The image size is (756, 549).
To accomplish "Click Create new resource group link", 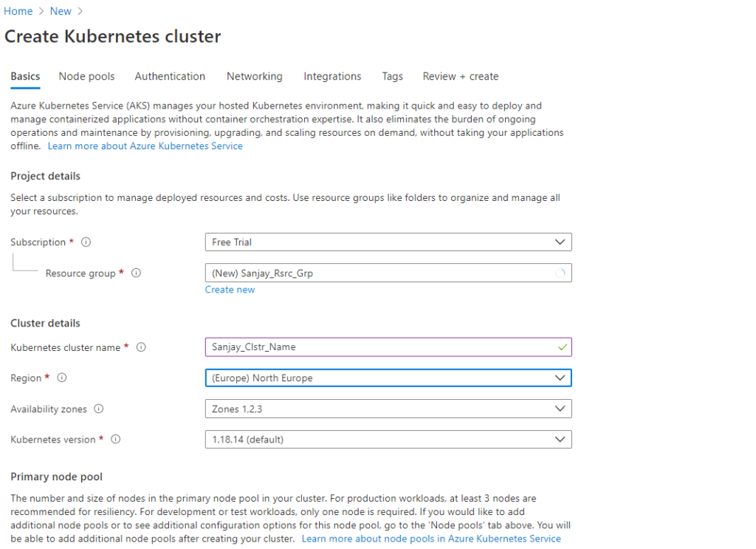I will [x=230, y=290].
